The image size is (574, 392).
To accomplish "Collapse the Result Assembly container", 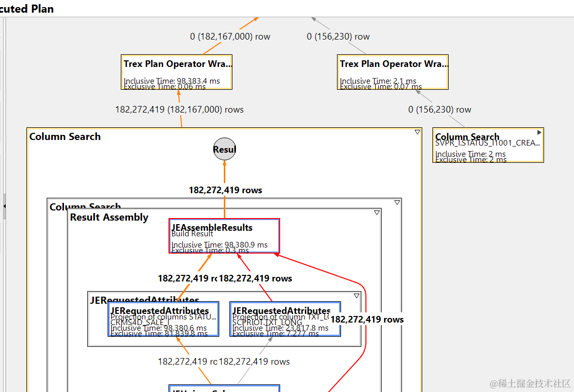I will coord(377,213).
